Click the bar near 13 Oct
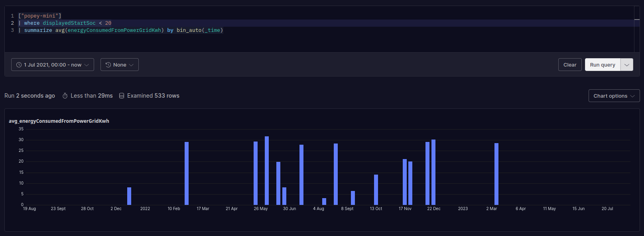Viewport: 644px width, 236px height. click(x=376, y=190)
